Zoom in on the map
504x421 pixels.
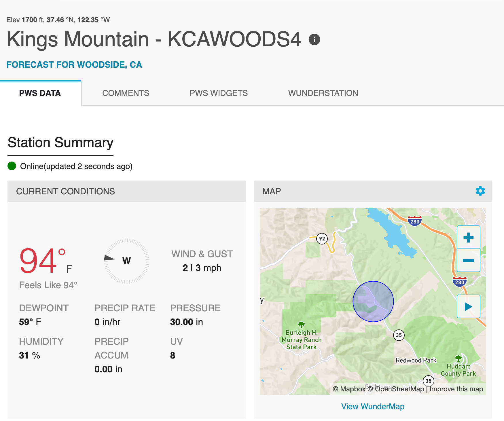[468, 238]
